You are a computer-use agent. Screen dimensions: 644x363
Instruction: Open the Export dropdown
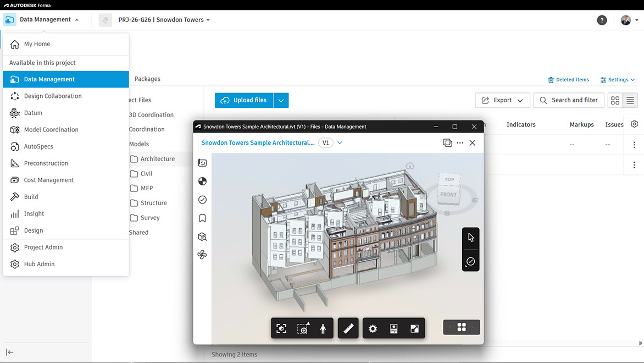[x=502, y=100]
